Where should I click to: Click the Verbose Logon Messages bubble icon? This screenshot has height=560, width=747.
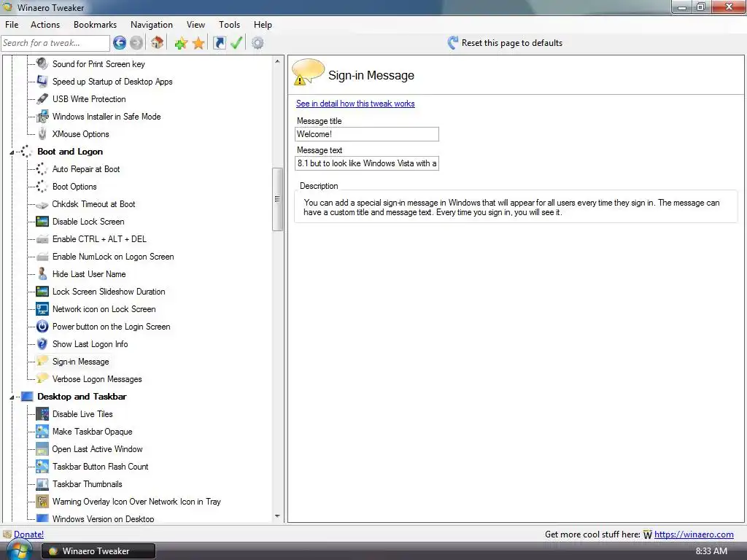coord(42,378)
